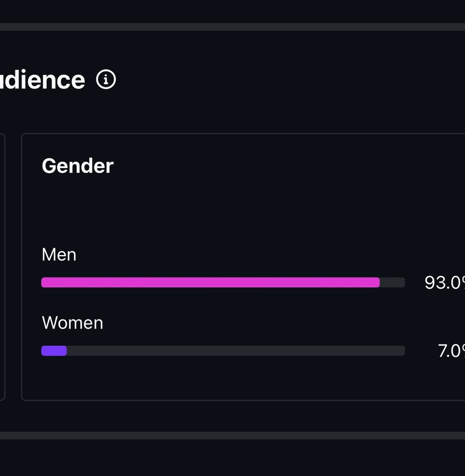Click the purple Women percentage bar fill
The width and height of the screenshot is (465, 476).
click(x=54, y=351)
